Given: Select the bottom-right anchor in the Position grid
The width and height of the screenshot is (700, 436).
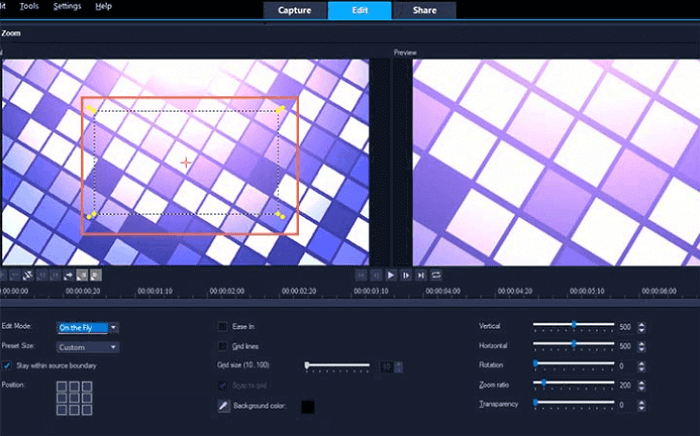Looking at the screenshot, I should pyautogui.click(x=85, y=408).
